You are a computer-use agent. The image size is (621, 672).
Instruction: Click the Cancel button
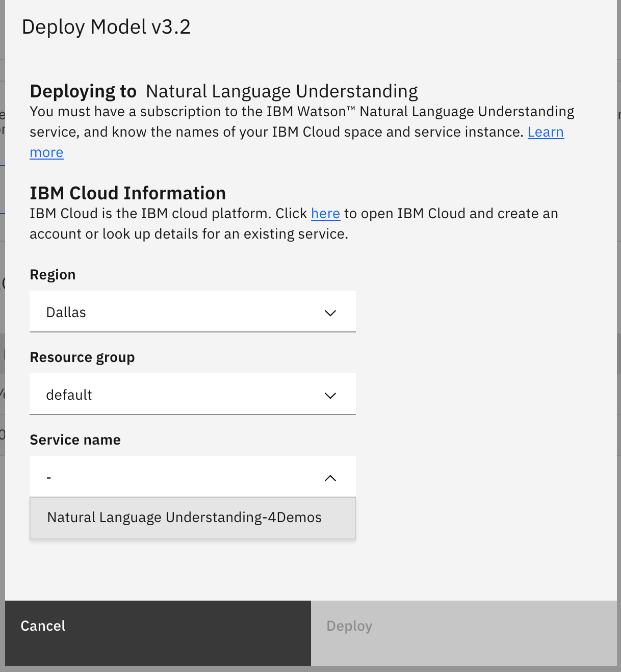pos(158,633)
